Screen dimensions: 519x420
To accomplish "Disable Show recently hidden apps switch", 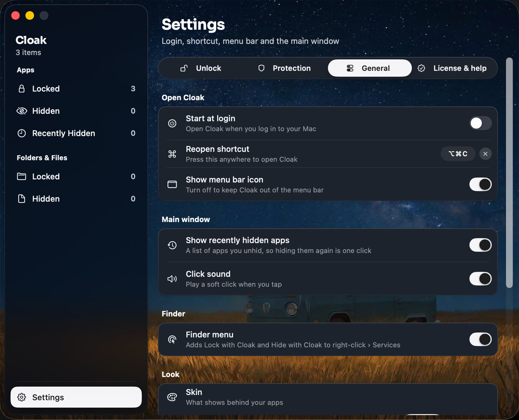I will (480, 245).
